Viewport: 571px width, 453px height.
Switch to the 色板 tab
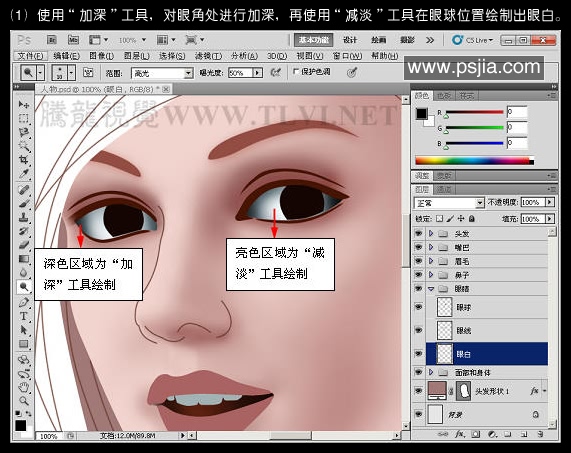point(444,96)
